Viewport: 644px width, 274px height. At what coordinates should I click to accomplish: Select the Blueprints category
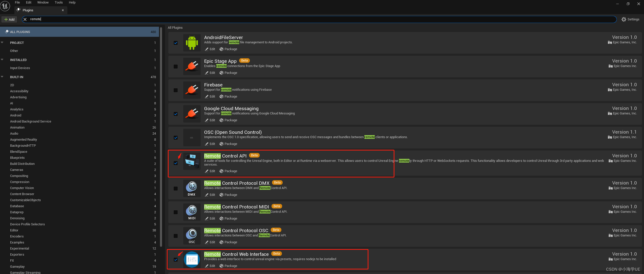(79, 158)
